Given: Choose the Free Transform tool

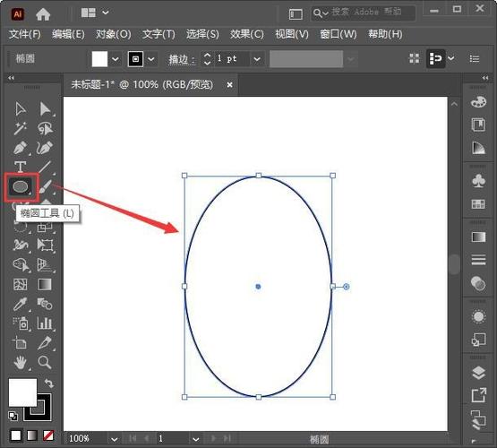Looking at the screenshot, I should pos(45,245).
